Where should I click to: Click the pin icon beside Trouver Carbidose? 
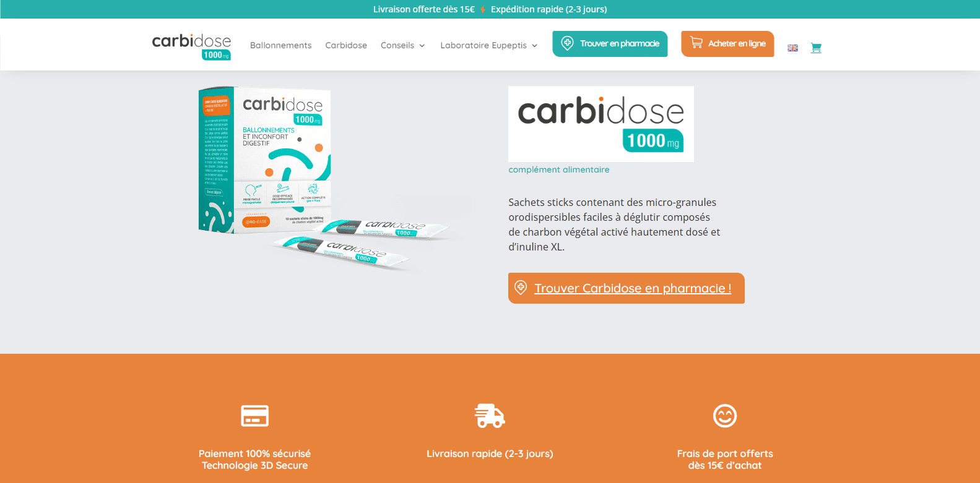coord(521,287)
